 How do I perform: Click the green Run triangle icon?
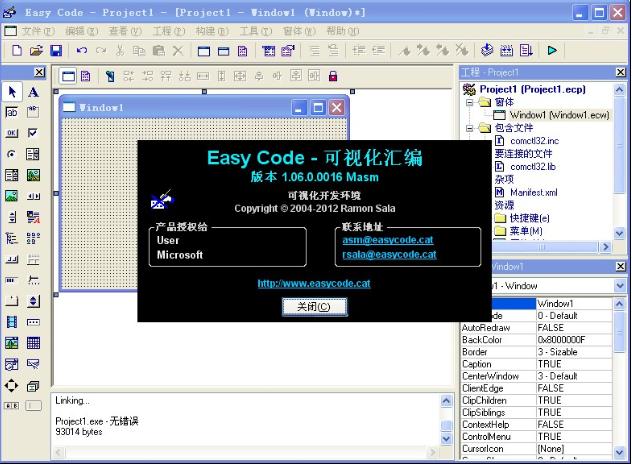(x=552, y=50)
